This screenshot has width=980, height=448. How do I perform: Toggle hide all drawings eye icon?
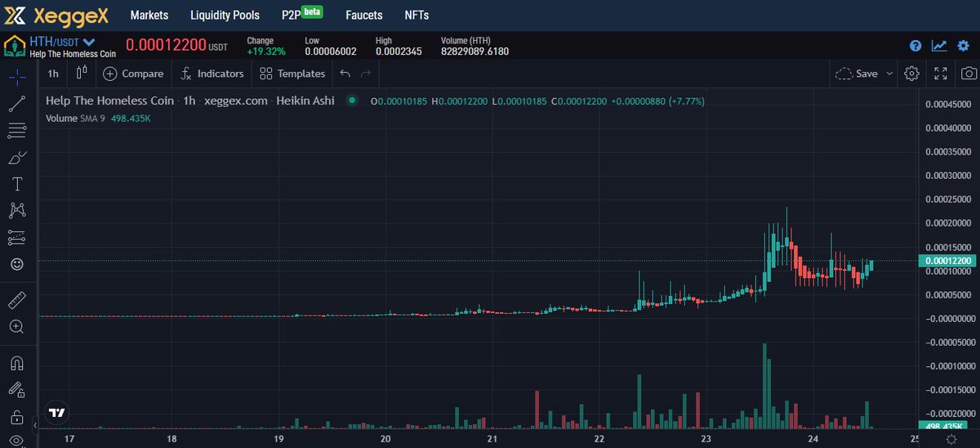click(x=17, y=441)
